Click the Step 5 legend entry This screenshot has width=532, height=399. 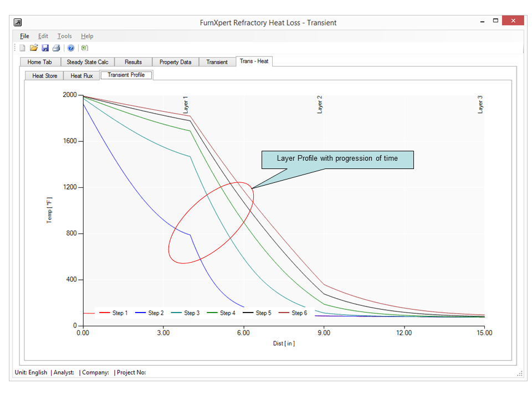point(257,313)
